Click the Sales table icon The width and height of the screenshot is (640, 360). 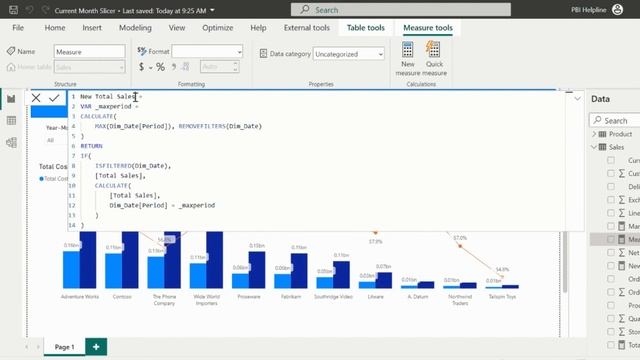[x=602, y=147]
